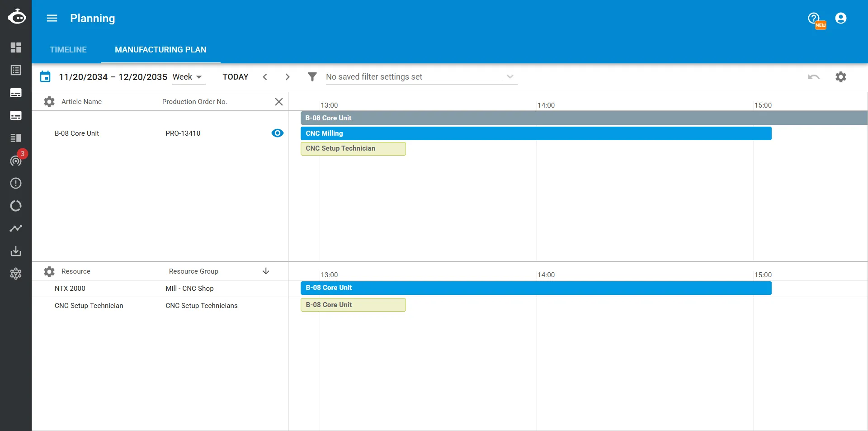Open the hamburger navigation menu
Viewport: 868px width, 431px height.
point(52,18)
